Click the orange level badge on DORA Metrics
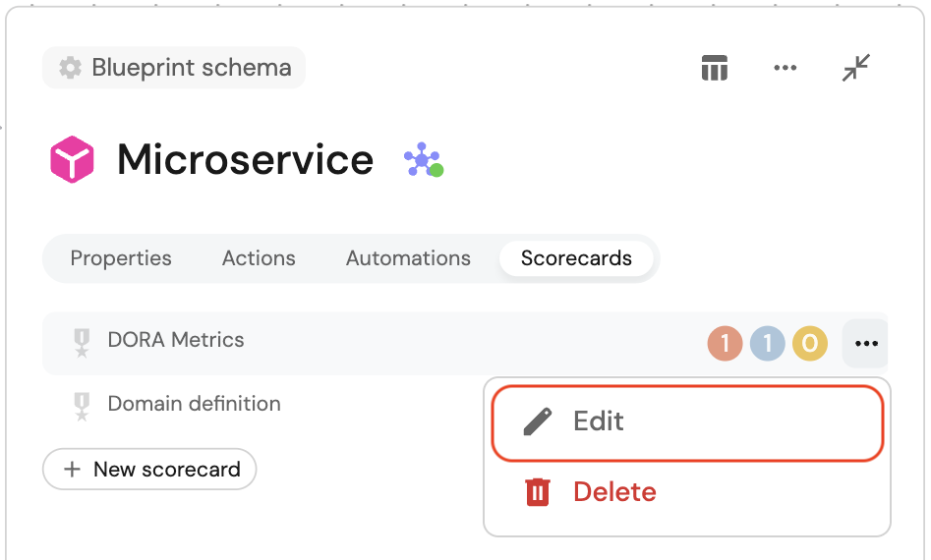The height and width of the screenshot is (560, 931). click(x=725, y=344)
